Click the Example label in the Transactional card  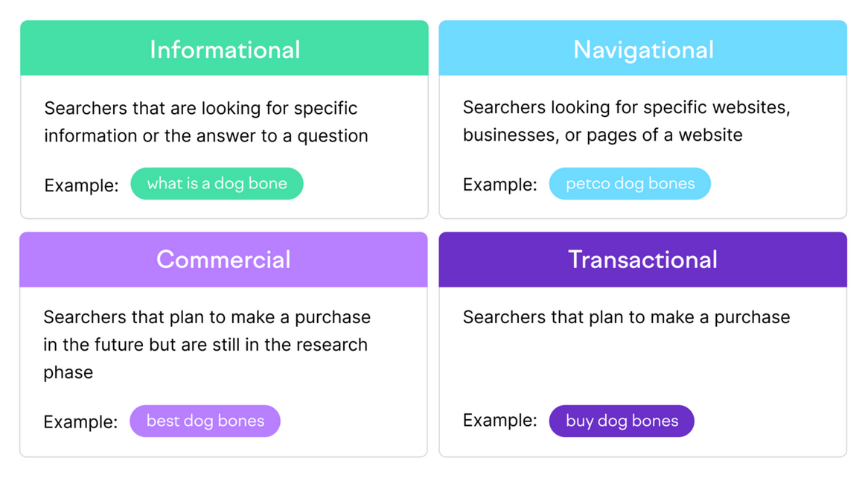pos(500,420)
